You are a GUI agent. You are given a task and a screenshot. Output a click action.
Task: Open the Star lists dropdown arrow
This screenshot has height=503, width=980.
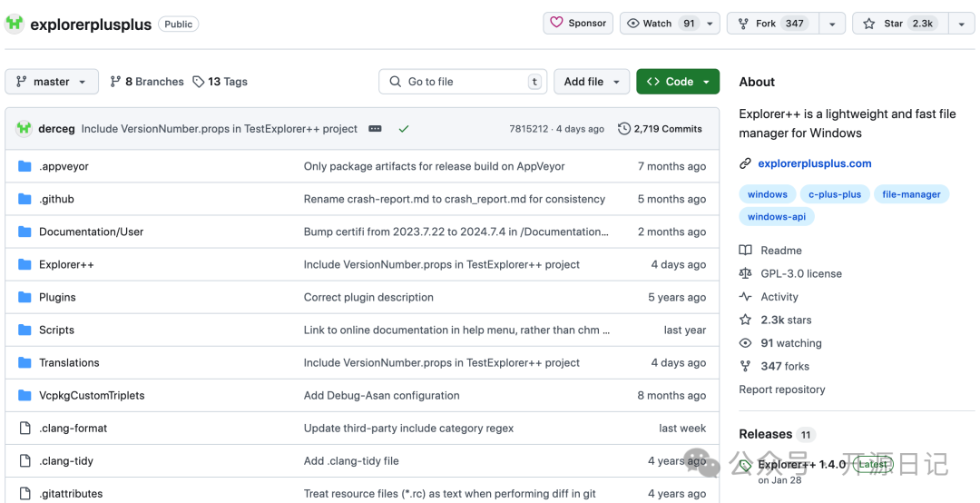point(961,24)
